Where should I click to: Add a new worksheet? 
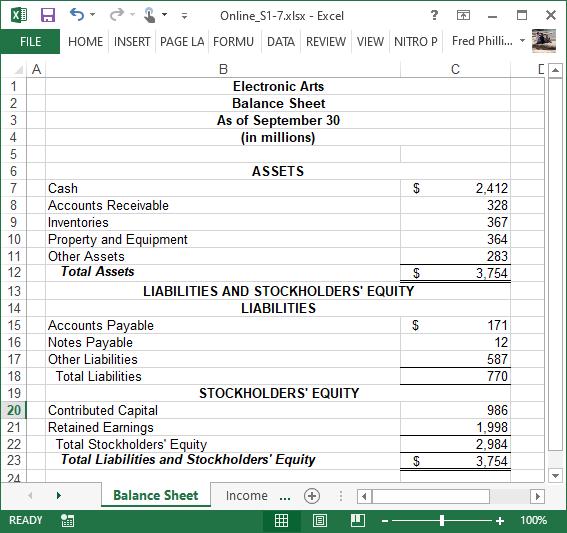click(312, 496)
